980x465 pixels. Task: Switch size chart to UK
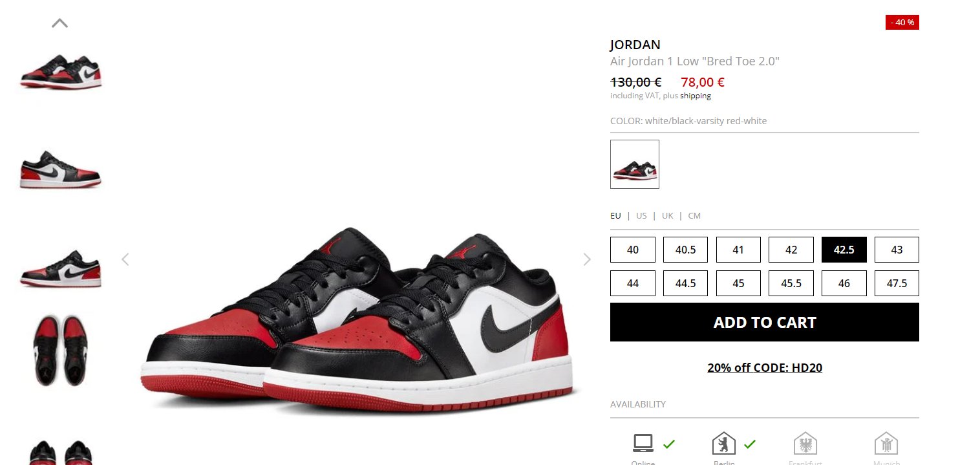(668, 216)
